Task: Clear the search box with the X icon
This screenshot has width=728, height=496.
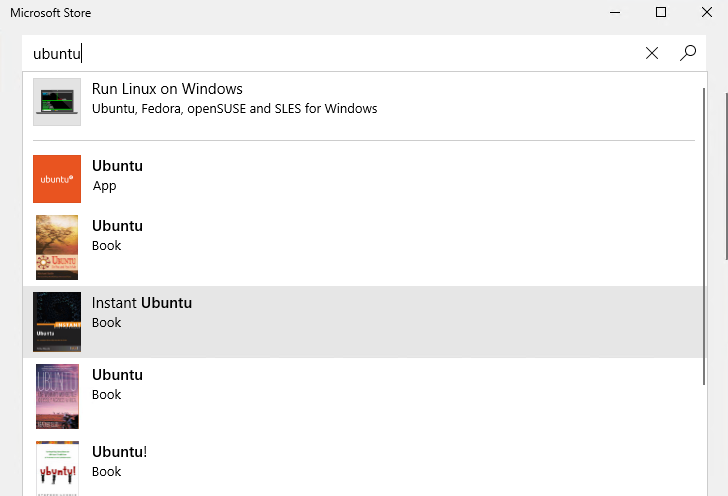Action: [x=652, y=53]
